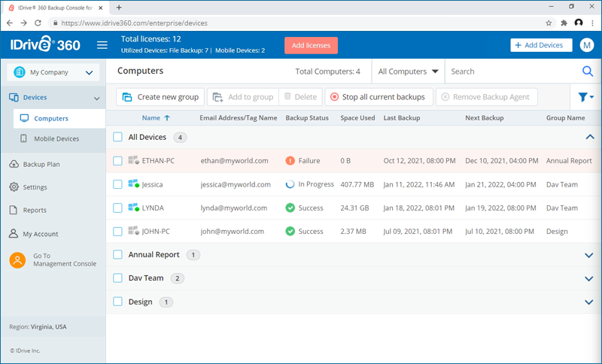This screenshot has width=602, height=364.
Task: Select the LYNDA row checkbox
Action: (x=118, y=208)
